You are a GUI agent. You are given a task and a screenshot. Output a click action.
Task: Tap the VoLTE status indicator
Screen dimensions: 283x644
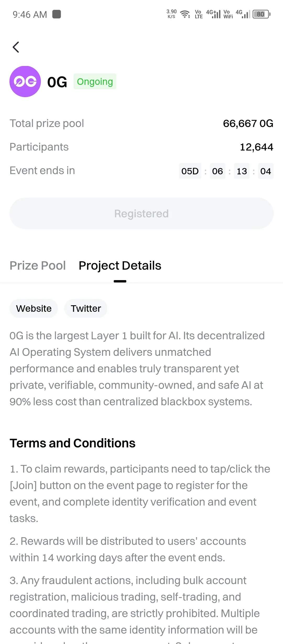point(199,14)
